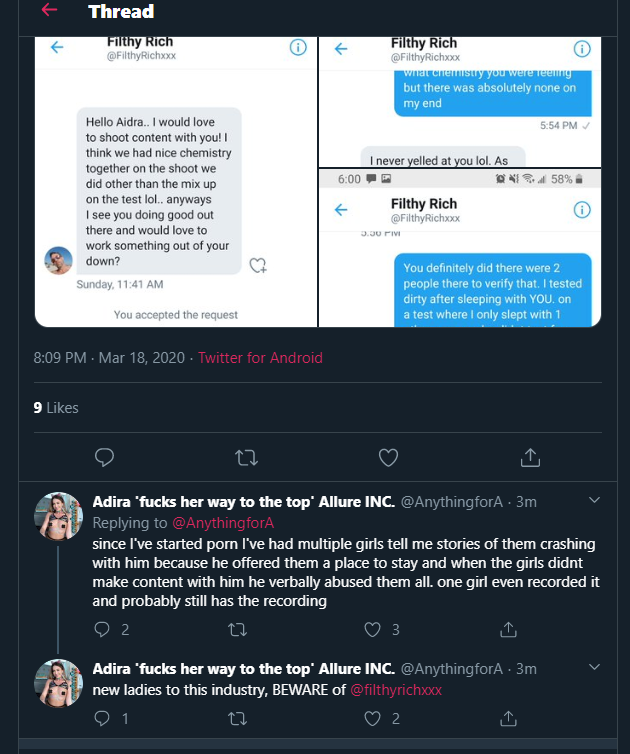Expand options chevron on the BEWARE reply
Screen dimensions: 630x754
pos(594,667)
